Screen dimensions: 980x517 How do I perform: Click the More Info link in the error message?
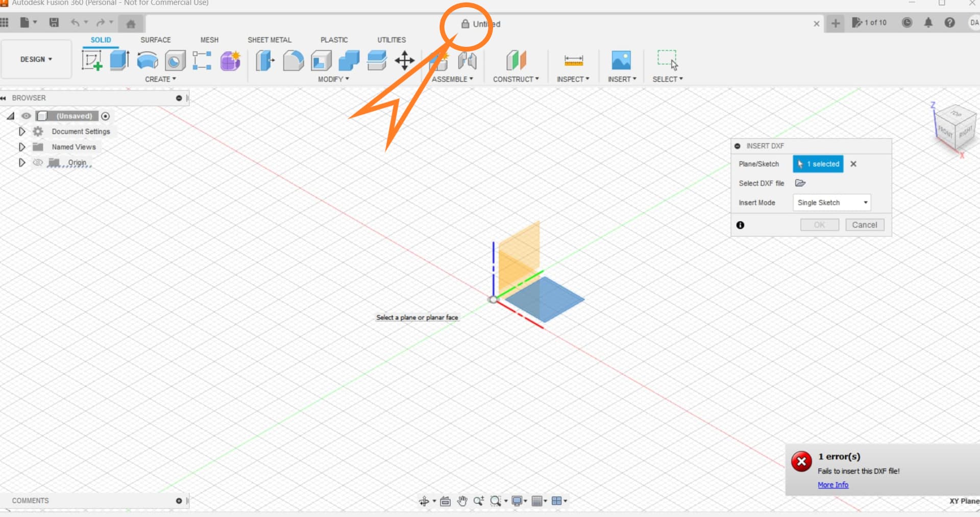[832, 484]
